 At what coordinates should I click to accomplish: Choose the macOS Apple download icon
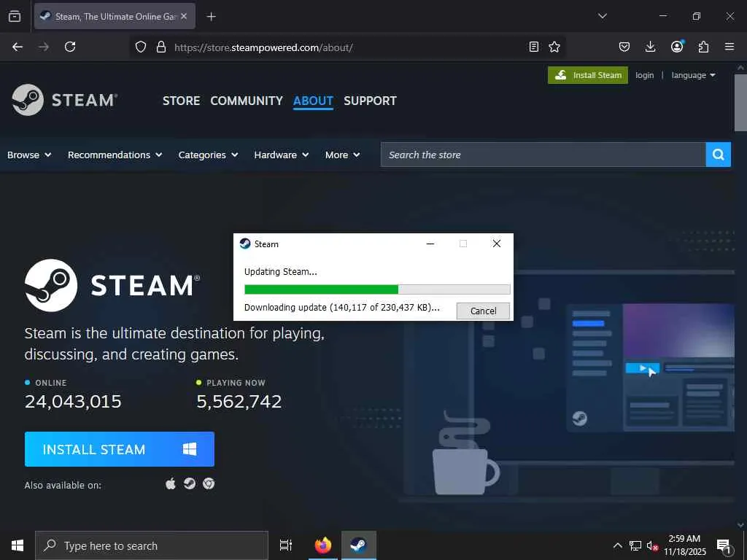(x=171, y=484)
